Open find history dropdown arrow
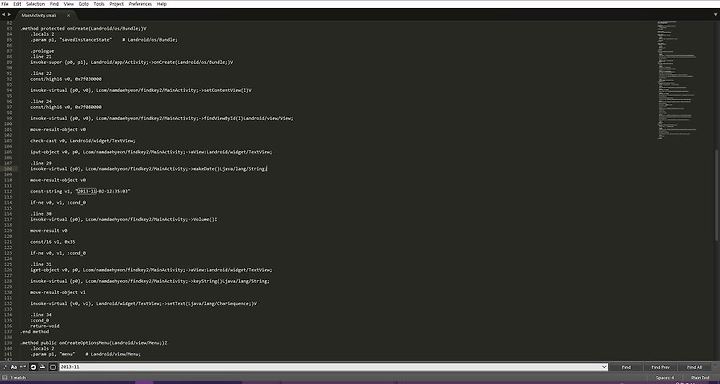The height and width of the screenshot is (384, 720). point(604,367)
